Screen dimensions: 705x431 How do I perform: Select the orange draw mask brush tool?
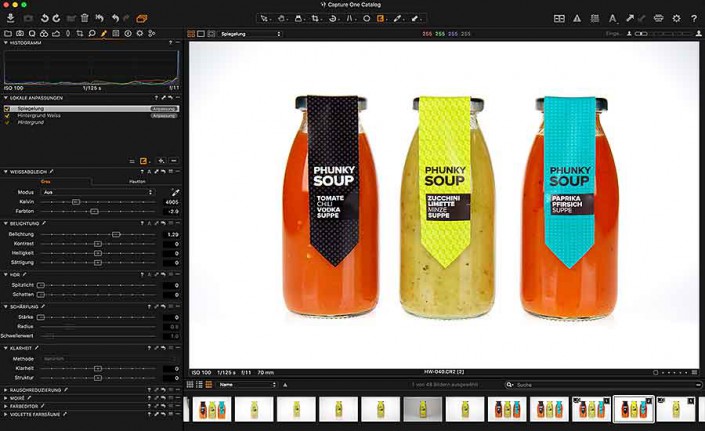point(381,18)
